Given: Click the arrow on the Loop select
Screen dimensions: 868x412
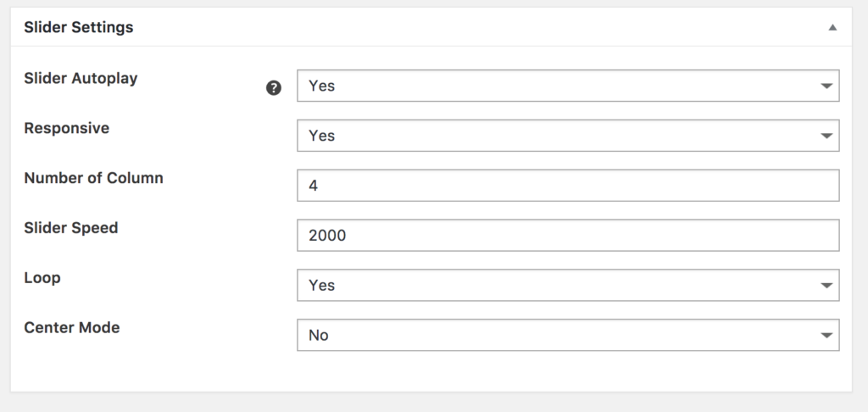Looking at the screenshot, I should [826, 285].
